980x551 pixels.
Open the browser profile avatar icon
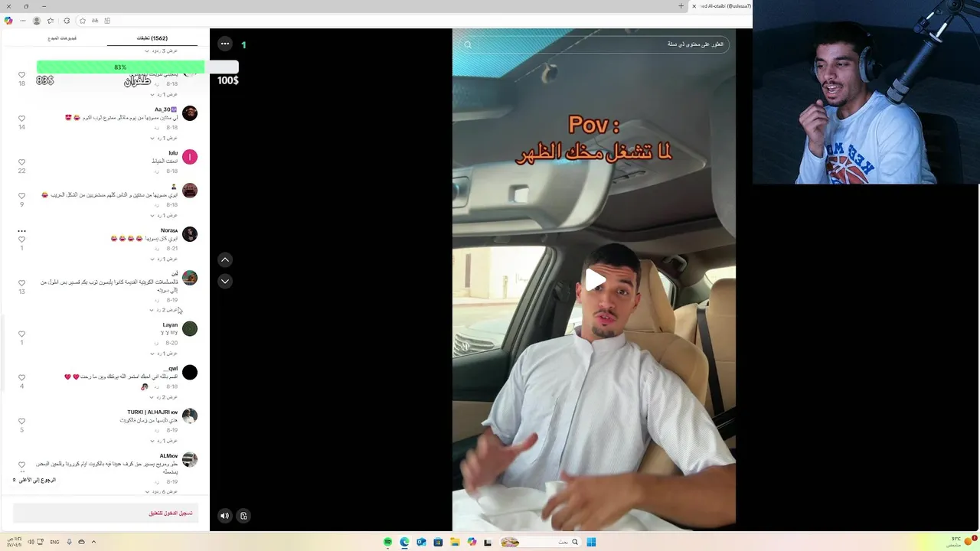[x=36, y=21]
